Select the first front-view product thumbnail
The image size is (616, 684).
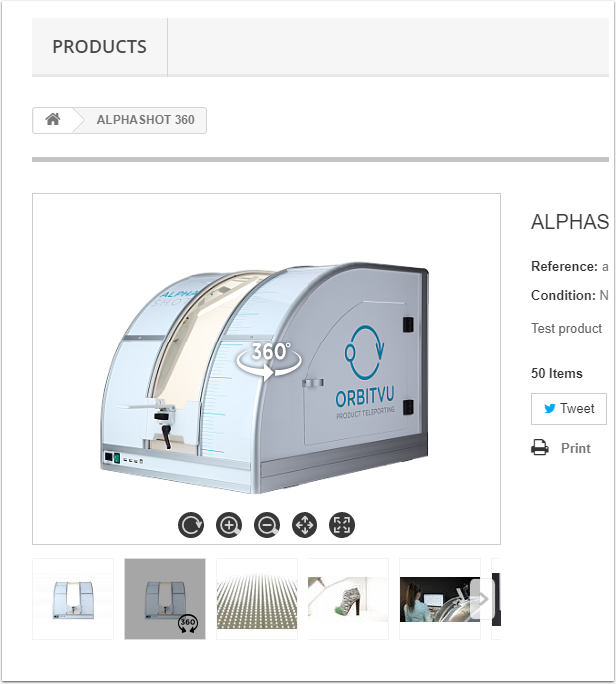click(73, 599)
